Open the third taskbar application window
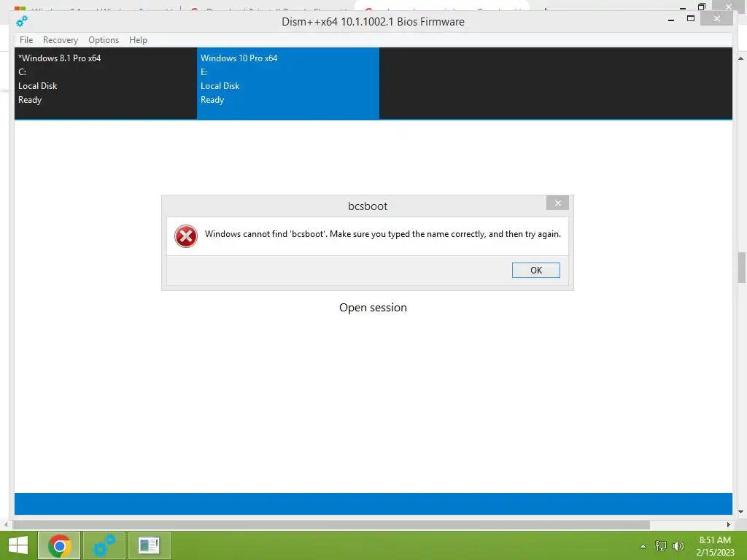747x560 pixels. click(x=149, y=545)
